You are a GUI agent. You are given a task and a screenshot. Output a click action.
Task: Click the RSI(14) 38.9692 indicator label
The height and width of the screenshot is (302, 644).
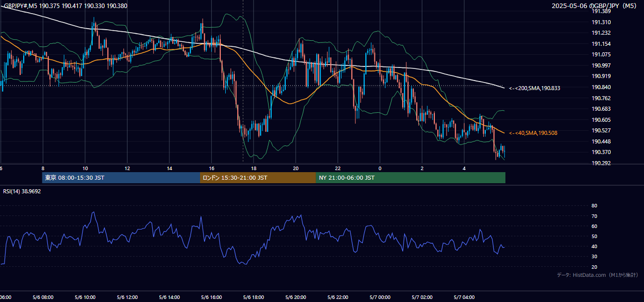pos(22,191)
